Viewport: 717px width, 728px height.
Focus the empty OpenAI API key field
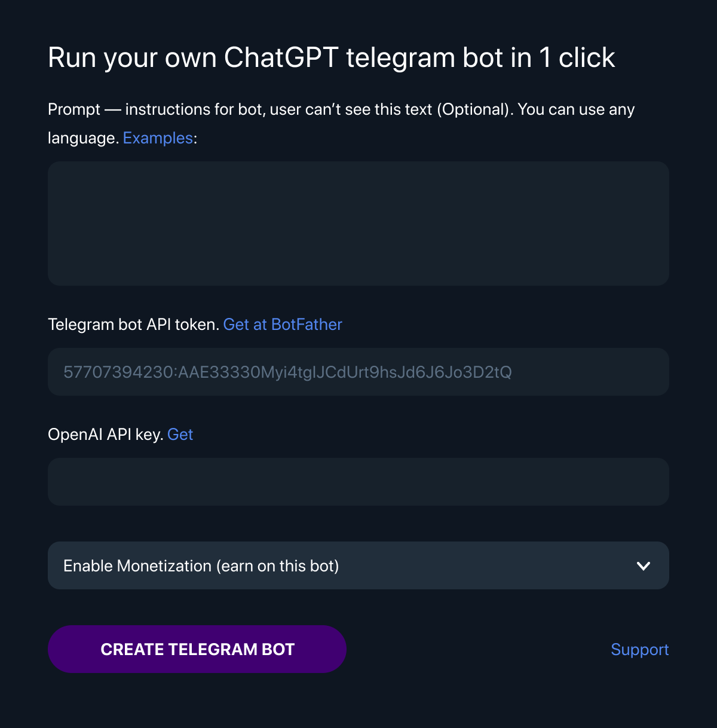(358, 482)
